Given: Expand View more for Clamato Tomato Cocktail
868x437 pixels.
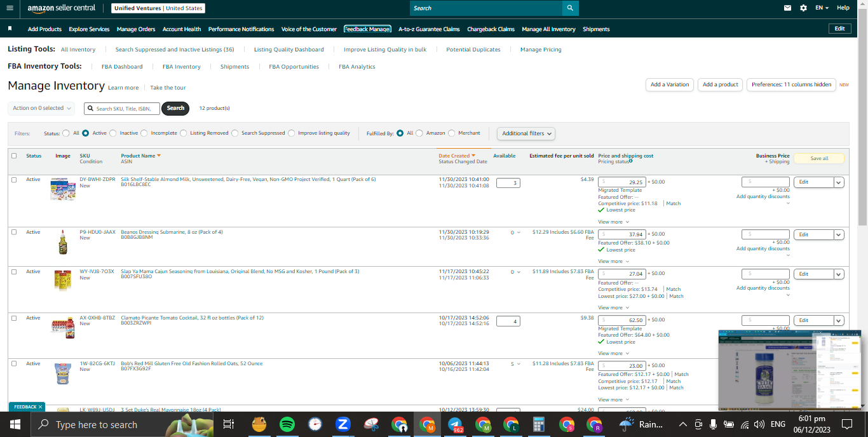Looking at the screenshot, I should (x=614, y=353).
